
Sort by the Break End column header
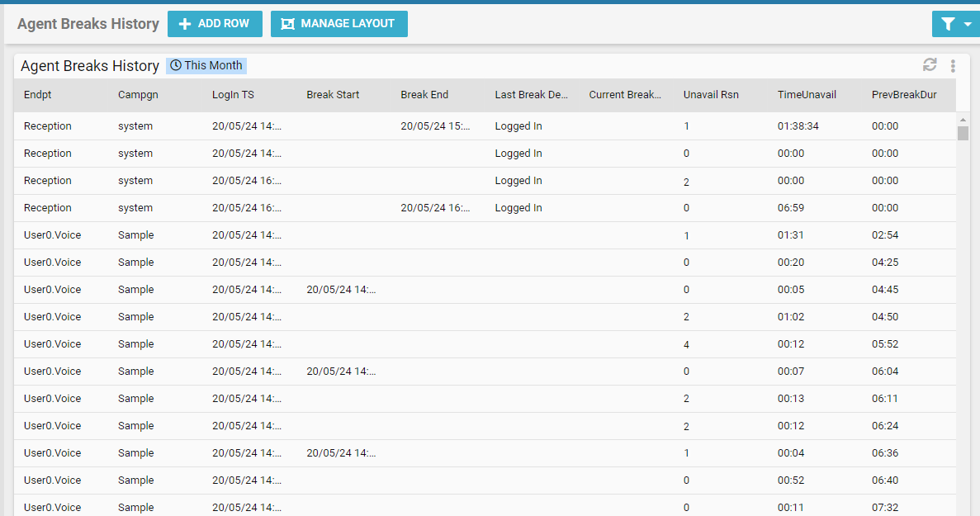click(x=424, y=95)
